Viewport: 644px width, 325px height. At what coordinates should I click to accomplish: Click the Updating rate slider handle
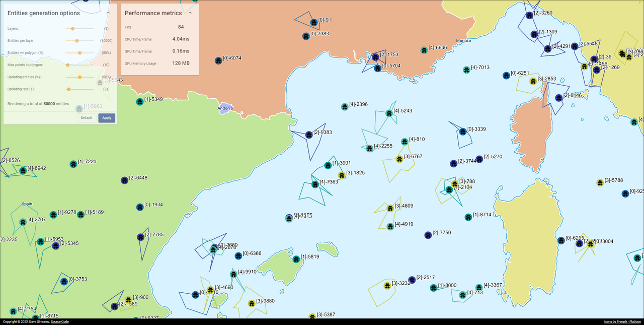(69, 89)
